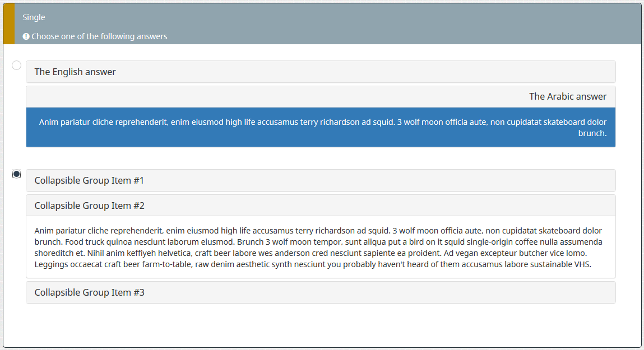Viewport: 644px width, 350px height.
Task: Click the line starting "Leggings occaecat craft beer"
Action: click(x=313, y=264)
